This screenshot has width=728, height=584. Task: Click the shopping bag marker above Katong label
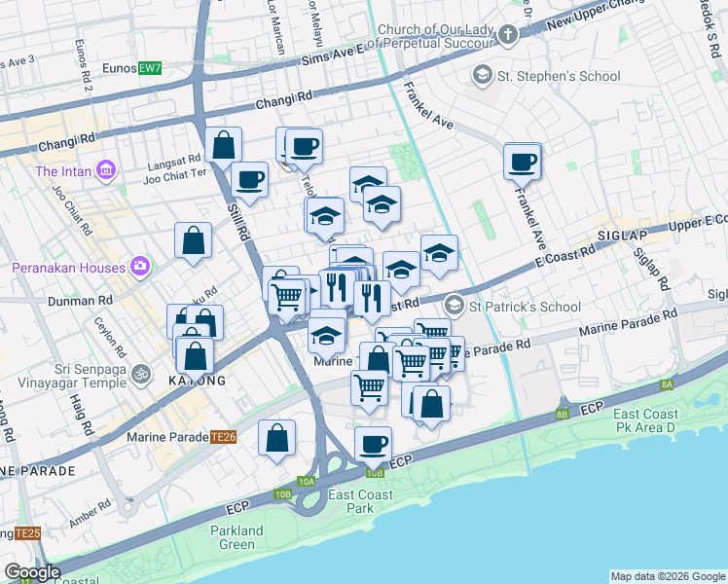tap(195, 356)
